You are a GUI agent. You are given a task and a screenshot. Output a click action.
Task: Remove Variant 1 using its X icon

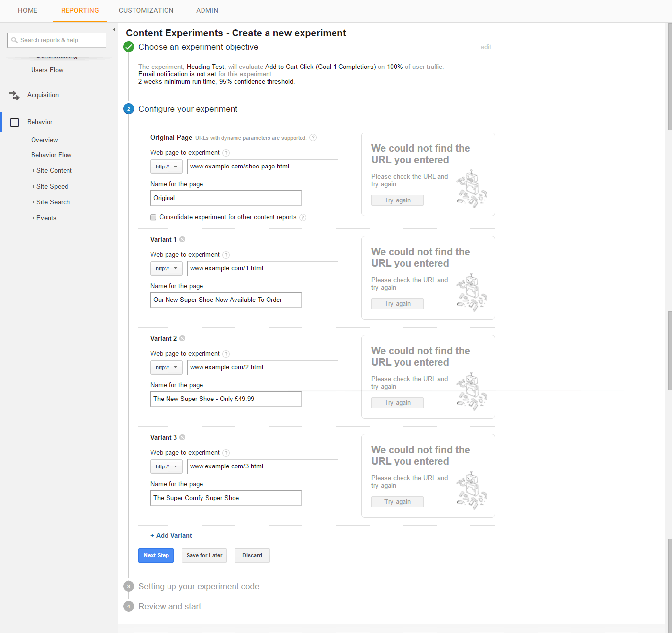click(182, 239)
